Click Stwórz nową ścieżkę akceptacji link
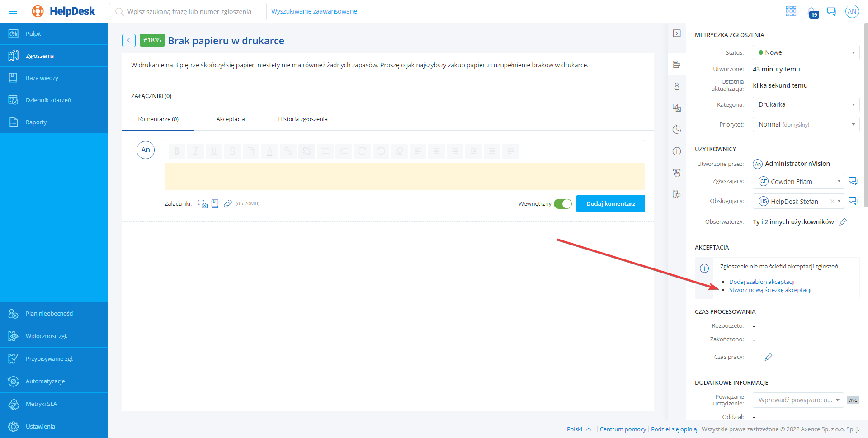Viewport: 868px width, 438px height. [770, 290]
